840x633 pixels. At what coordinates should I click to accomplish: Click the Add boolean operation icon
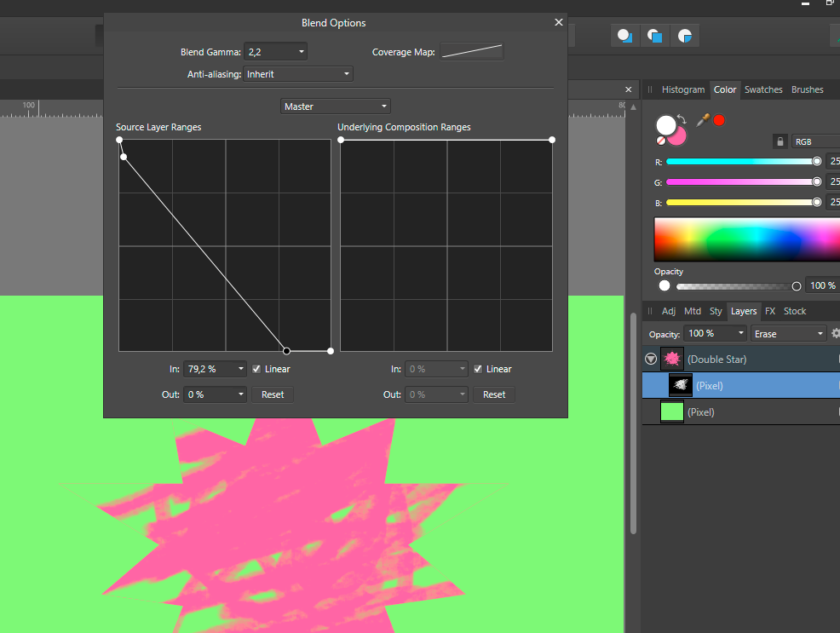point(624,36)
